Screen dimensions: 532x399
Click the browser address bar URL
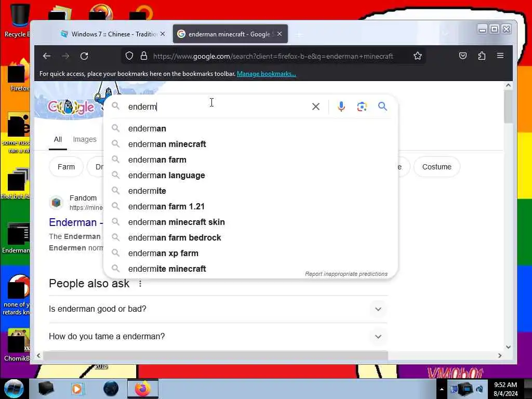pos(273,56)
